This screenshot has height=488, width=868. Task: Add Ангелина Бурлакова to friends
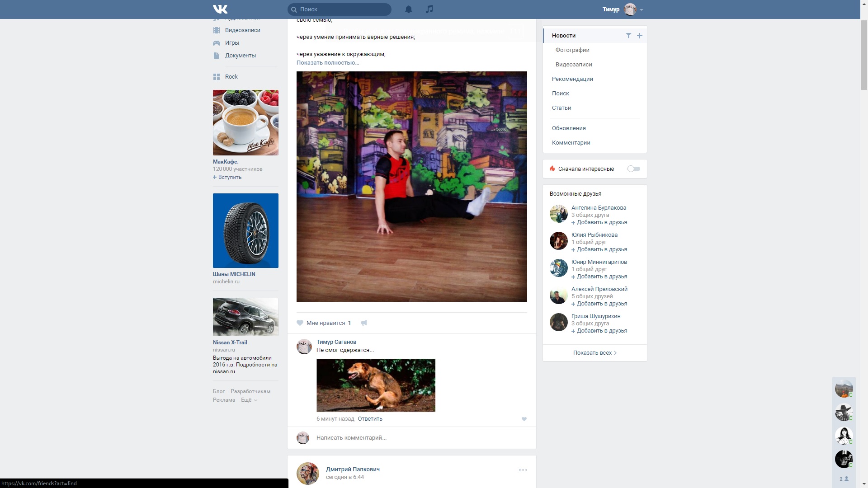pyautogui.click(x=599, y=222)
